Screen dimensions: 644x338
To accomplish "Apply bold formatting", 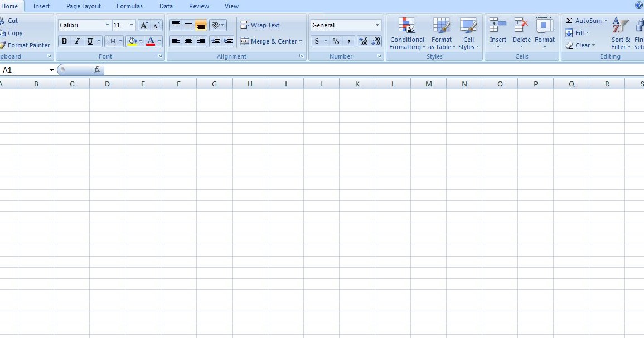I will [x=64, y=41].
